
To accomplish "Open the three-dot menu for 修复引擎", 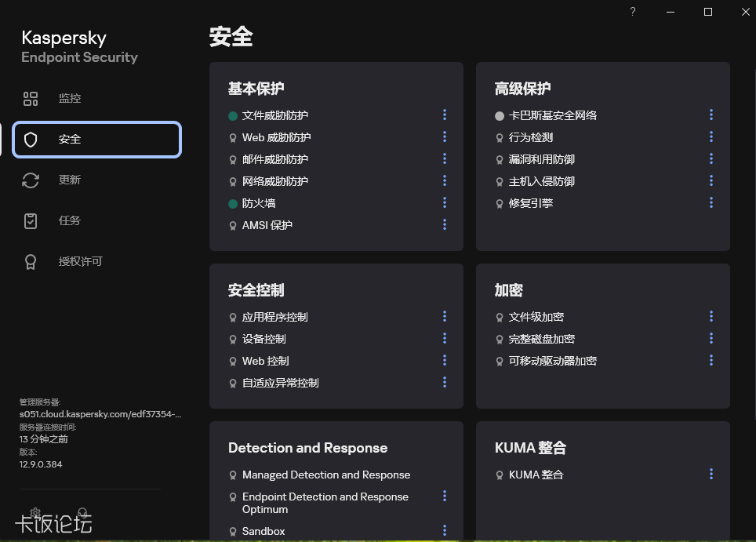I will pyautogui.click(x=711, y=202).
